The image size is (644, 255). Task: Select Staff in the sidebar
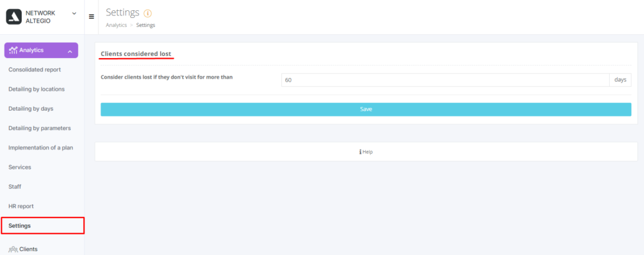click(x=15, y=187)
